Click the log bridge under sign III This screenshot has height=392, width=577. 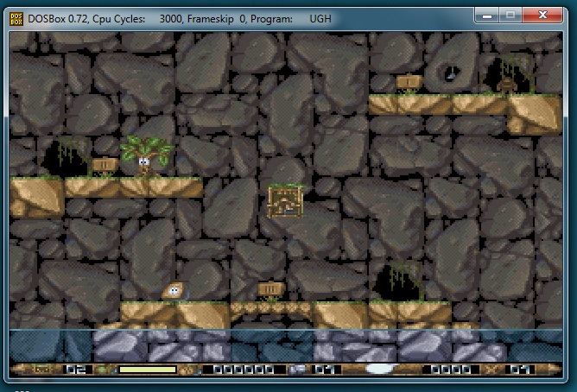click(271, 307)
